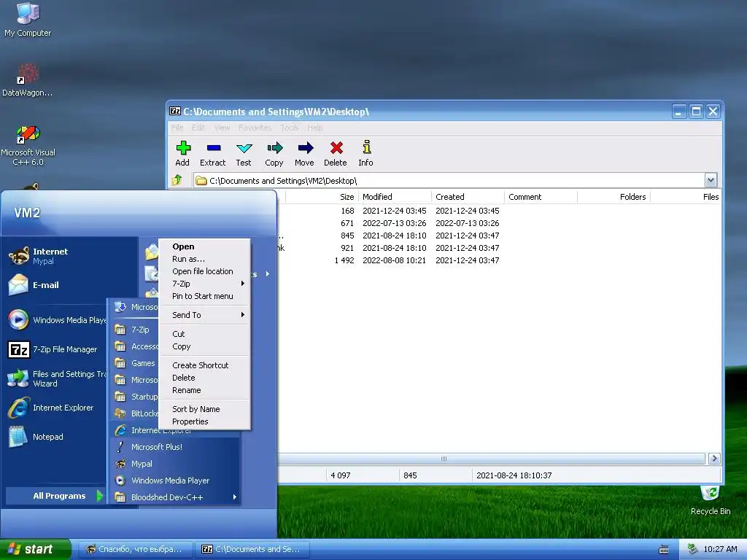The width and height of the screenshot is (747, 560).
Task: Click the Copy toolbar icon in 7-Zip
Action: [x=274, y=153]
